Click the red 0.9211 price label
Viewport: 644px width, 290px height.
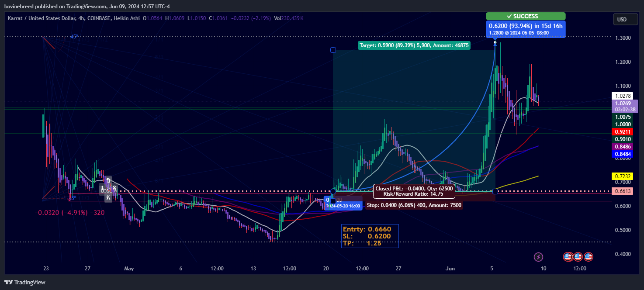click(623, 131)
